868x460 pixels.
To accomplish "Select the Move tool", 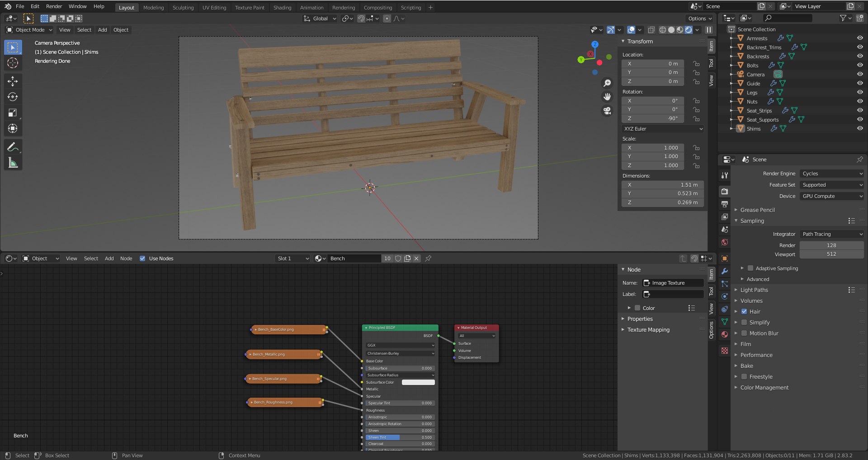I will [13, 81].
